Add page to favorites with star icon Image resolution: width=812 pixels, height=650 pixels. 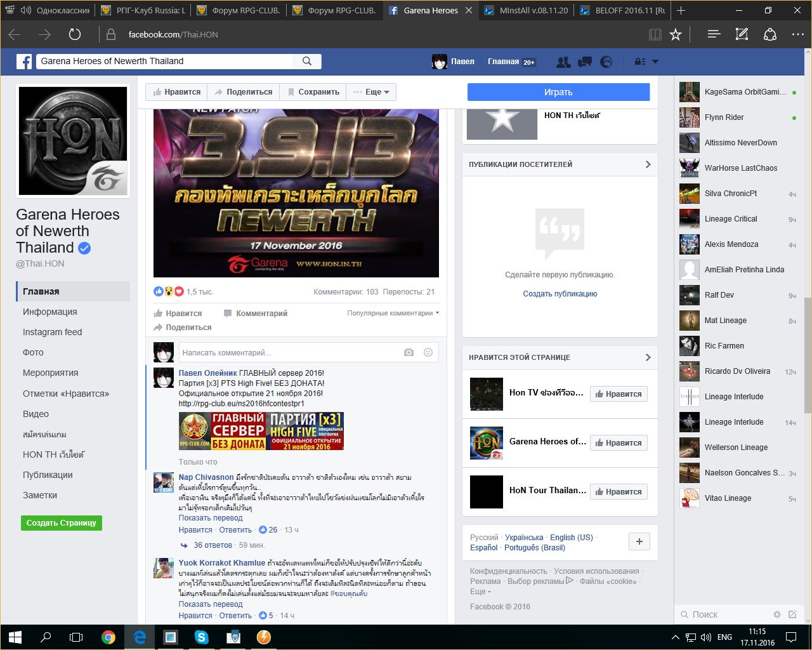676,34
